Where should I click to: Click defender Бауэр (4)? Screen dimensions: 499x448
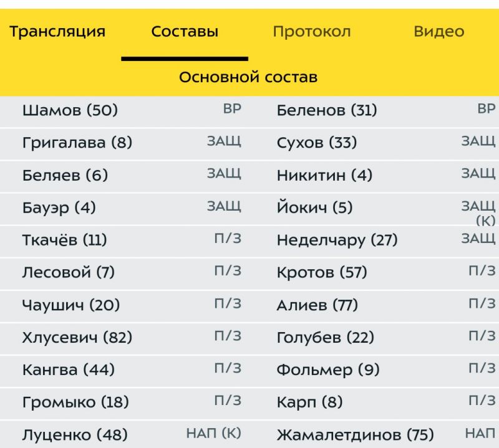point(59,207)
